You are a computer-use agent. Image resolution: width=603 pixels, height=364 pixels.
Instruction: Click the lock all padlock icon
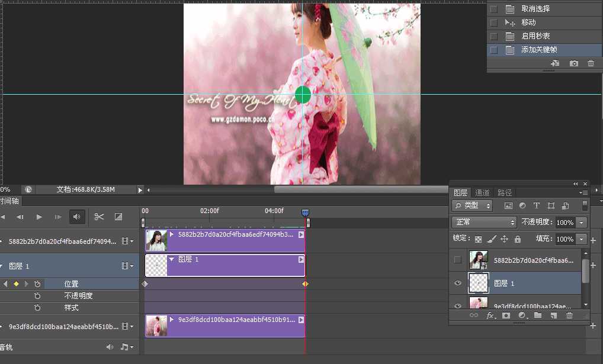coord(518,239)
